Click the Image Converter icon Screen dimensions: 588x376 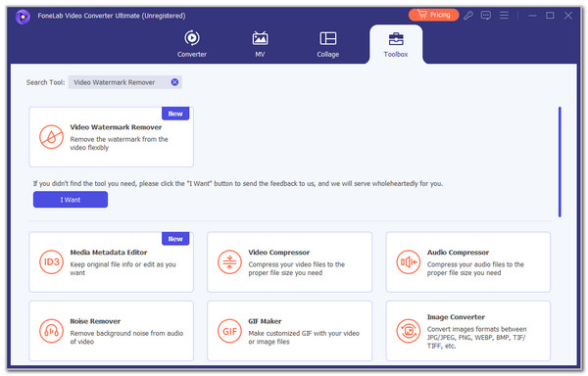[409, 331]
